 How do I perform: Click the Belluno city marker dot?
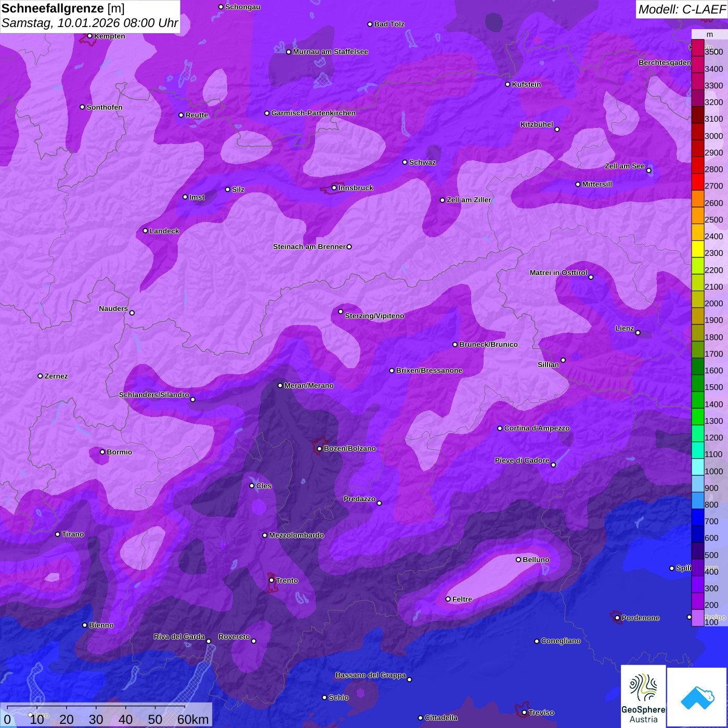click(x=518, y=560)
